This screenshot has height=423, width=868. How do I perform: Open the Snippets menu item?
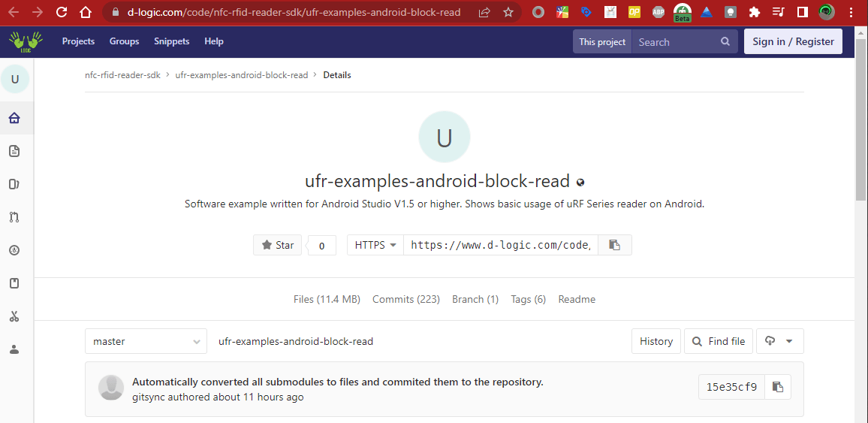(x=172, y=41)
